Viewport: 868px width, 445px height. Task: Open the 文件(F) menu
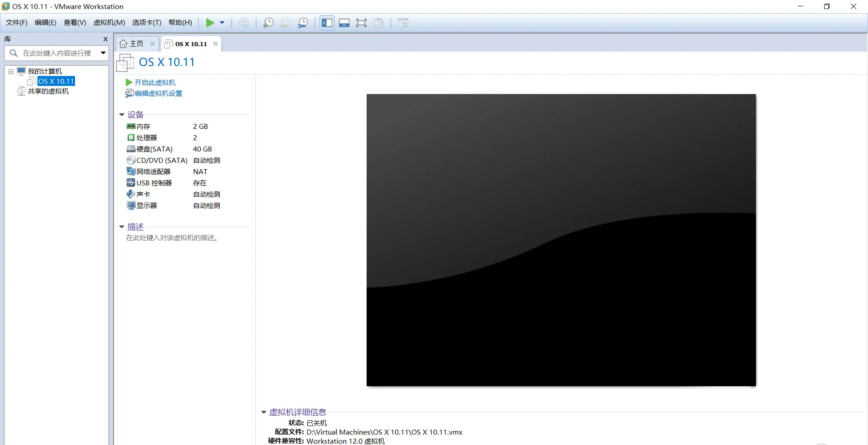coord(17,23)
